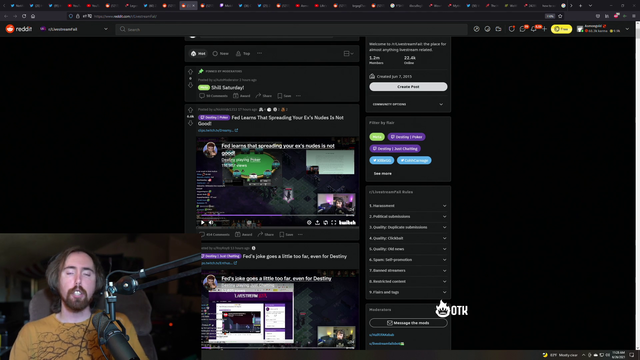Expand rule 2. Political submissions
This screenshot has height=360, width=640.
408,217
